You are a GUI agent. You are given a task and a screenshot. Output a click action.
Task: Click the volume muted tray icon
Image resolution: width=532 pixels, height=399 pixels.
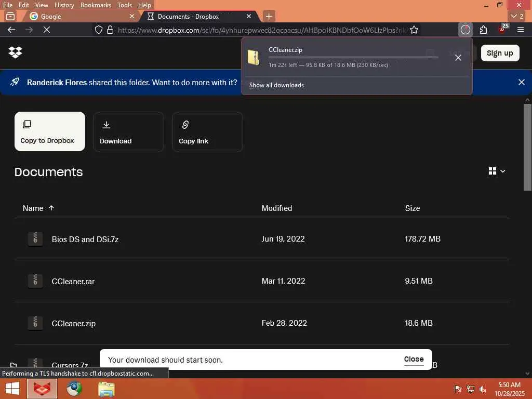click(483, 389)
